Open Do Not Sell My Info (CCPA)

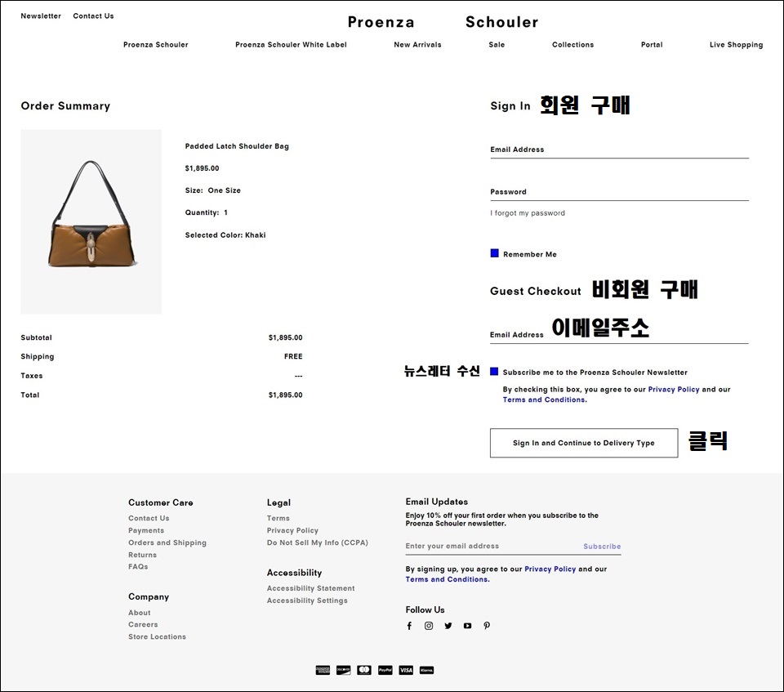coord(318,542)
